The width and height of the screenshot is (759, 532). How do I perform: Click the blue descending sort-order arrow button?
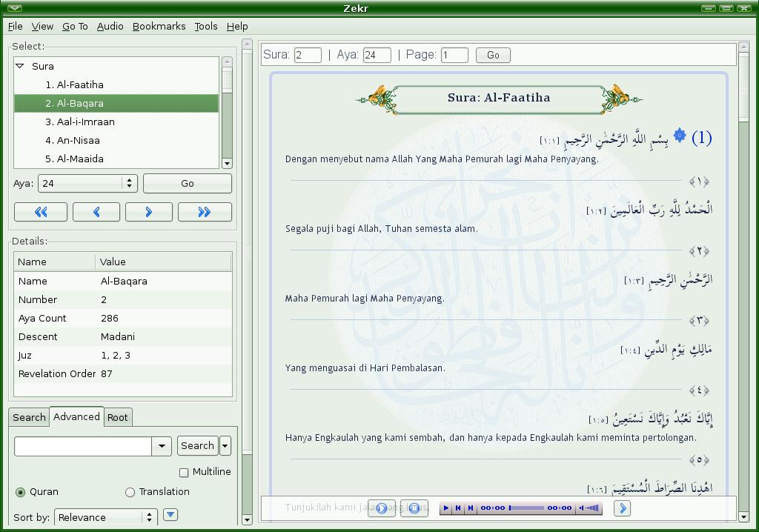[170, 515]
